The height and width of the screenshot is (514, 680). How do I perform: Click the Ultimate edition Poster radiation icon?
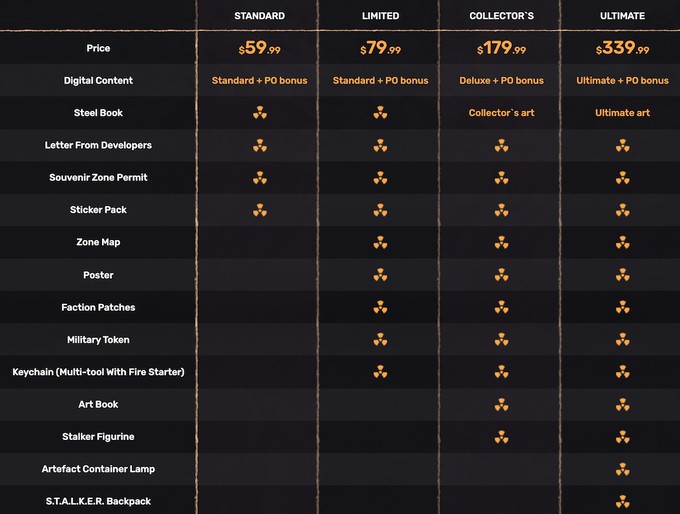622,275
